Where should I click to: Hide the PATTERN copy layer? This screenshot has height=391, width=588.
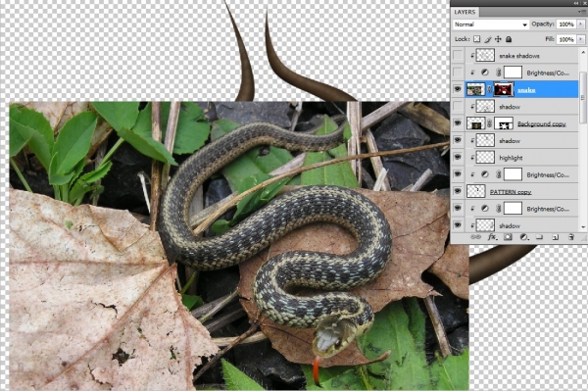tap(458, 191)
